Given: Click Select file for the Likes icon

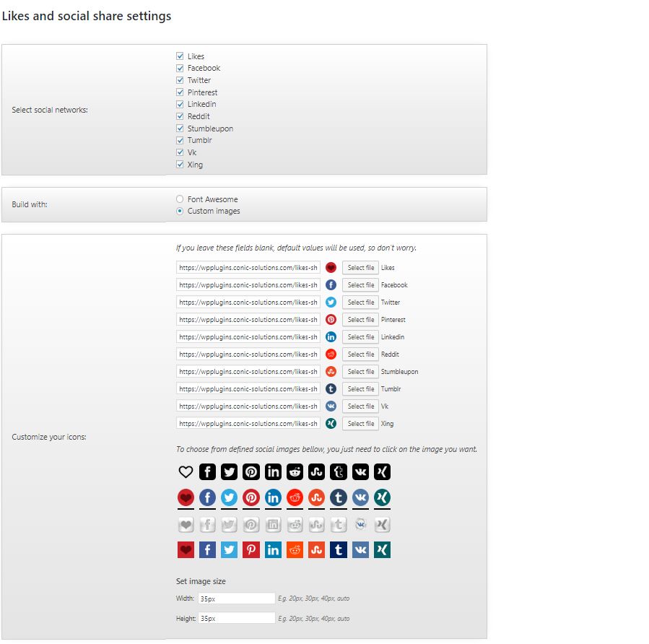Looking at the screenshot, I should click(360, 268).
